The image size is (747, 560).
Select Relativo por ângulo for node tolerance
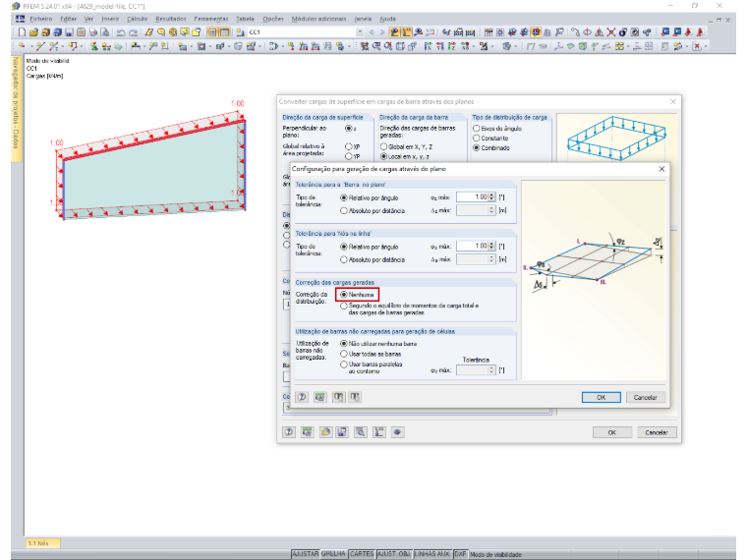click(x=343, y=247)
